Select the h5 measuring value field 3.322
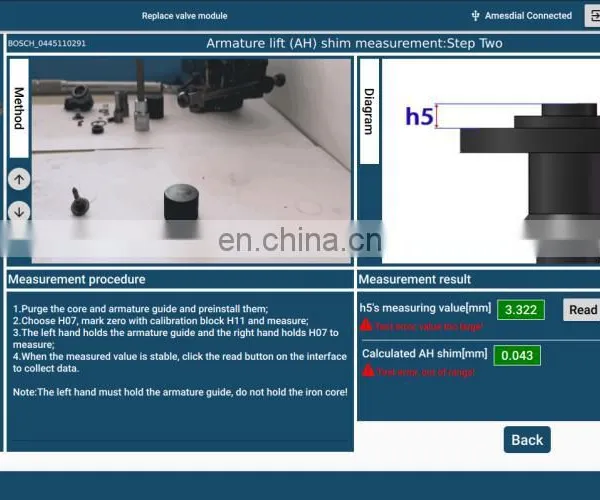 point(521,309)
